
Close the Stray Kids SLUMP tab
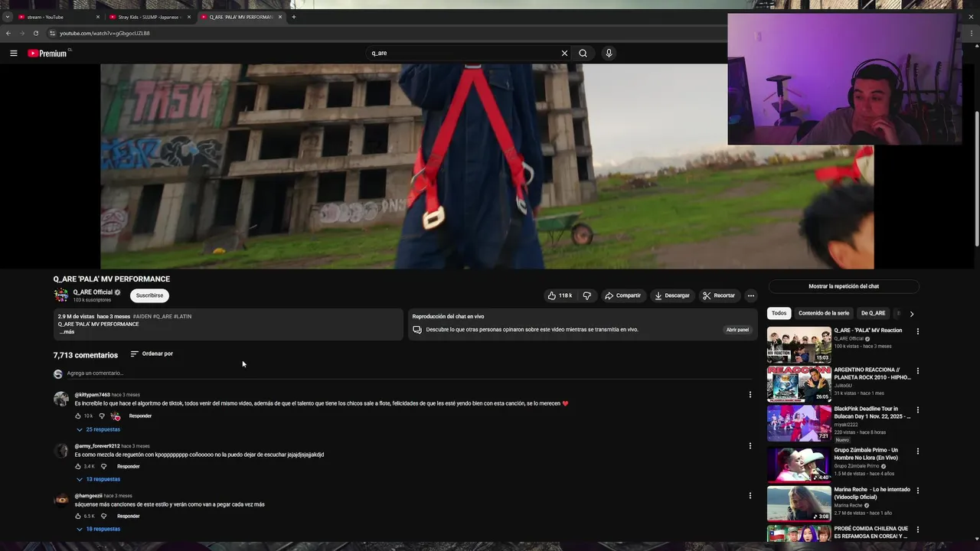[188, 17]
